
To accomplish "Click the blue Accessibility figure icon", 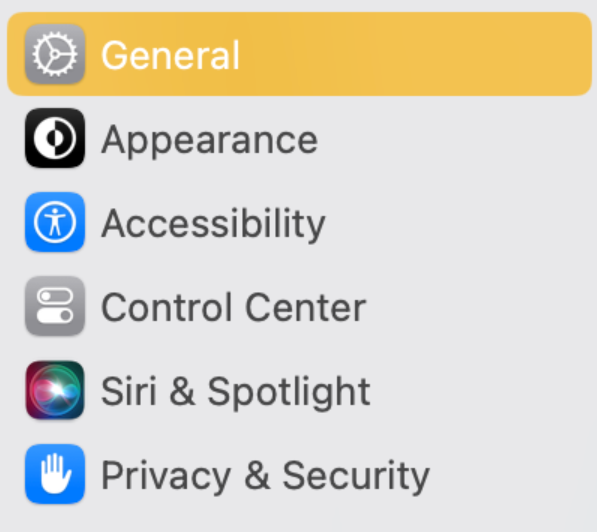I will point(55,222).
